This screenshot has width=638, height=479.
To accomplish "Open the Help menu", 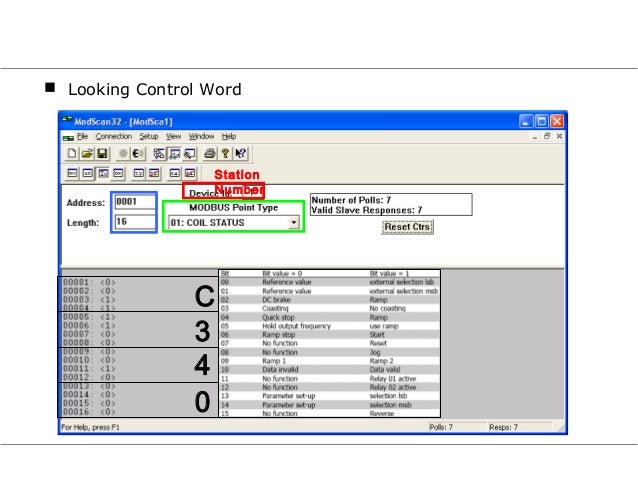I will pyautogui.click(x=229, y=136).
